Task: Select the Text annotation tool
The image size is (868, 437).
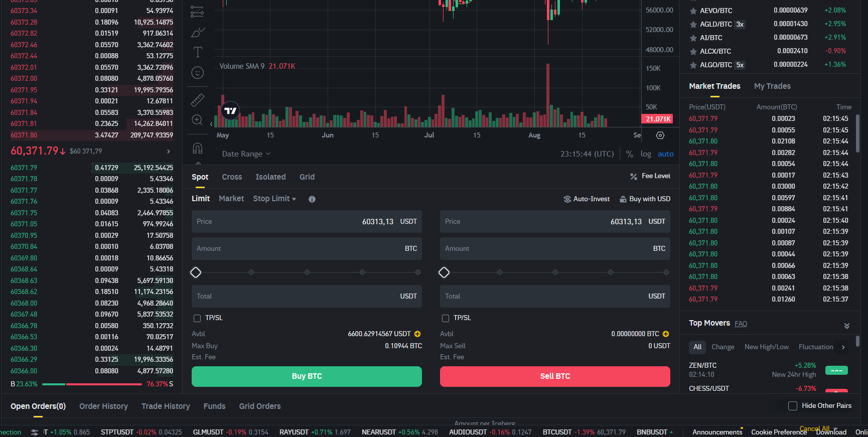Action: pyautogui.click(x=198, y=52)
